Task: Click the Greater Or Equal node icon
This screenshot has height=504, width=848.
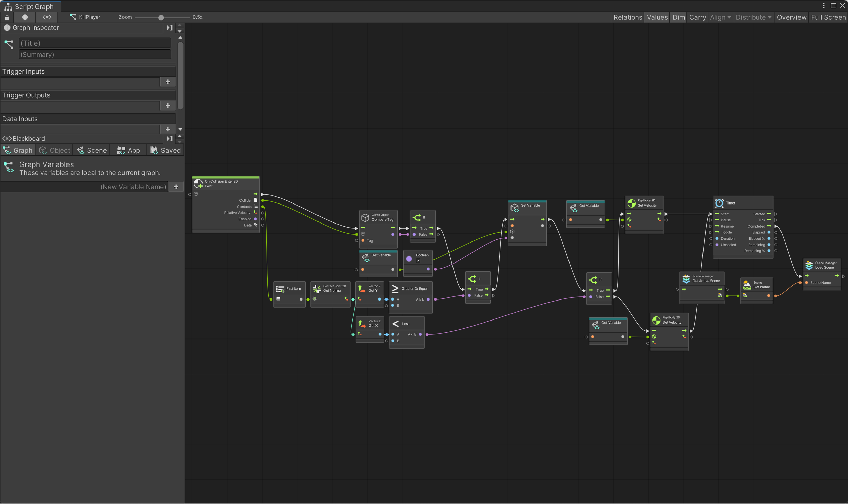Action: click(x=395, y=289)
